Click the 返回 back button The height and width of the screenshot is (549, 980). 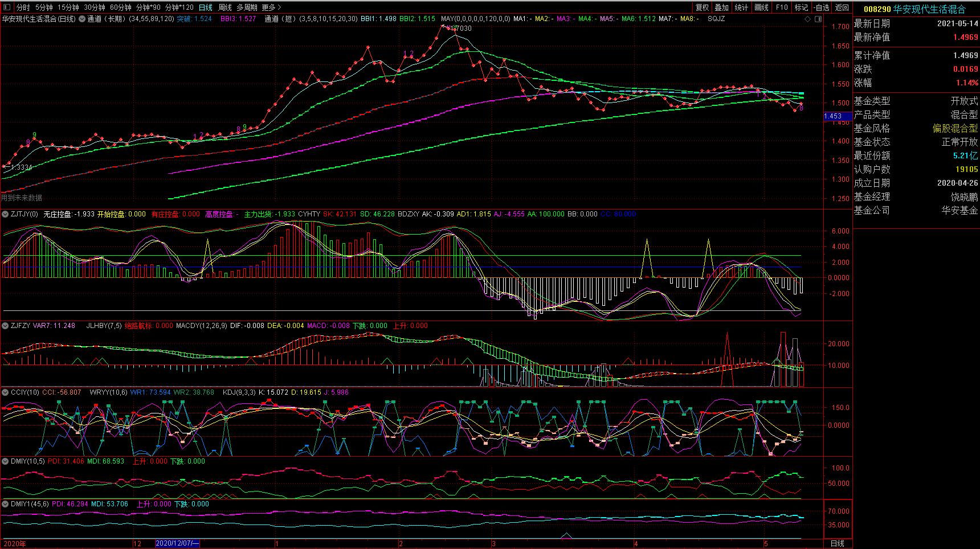point(842,7)
